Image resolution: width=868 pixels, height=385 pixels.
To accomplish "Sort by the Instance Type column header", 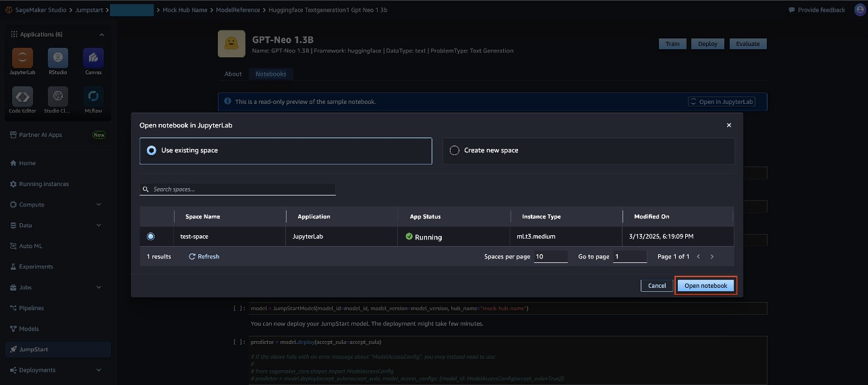I will (542, 216).
